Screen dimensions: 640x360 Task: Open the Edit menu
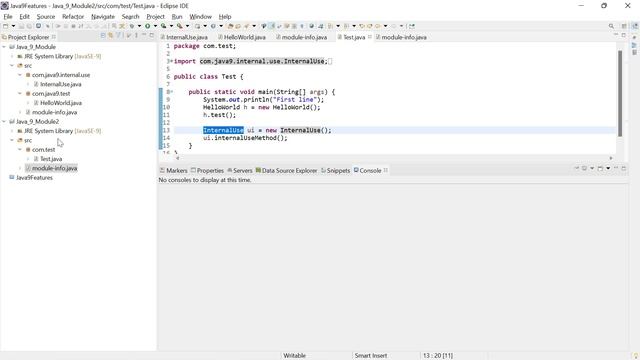[24, 17]
